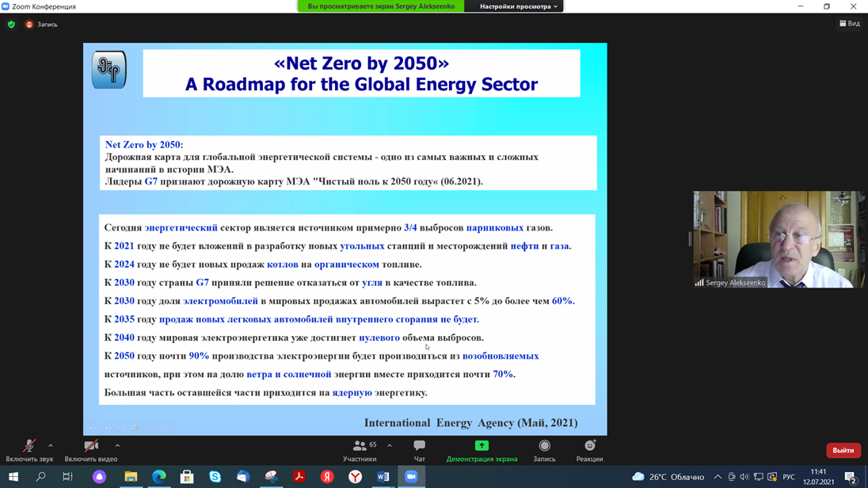Image resolution: width=868 pixels, height=488 pixels.
Task: Click the red Запись recording indicator
Action: point(41,25)
